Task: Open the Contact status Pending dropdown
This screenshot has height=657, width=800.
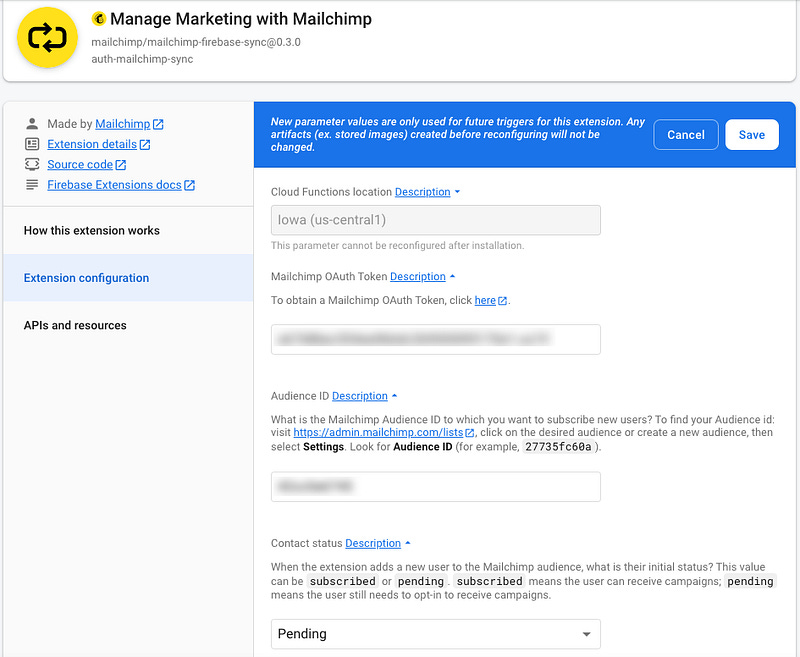Action: point(436,634)
